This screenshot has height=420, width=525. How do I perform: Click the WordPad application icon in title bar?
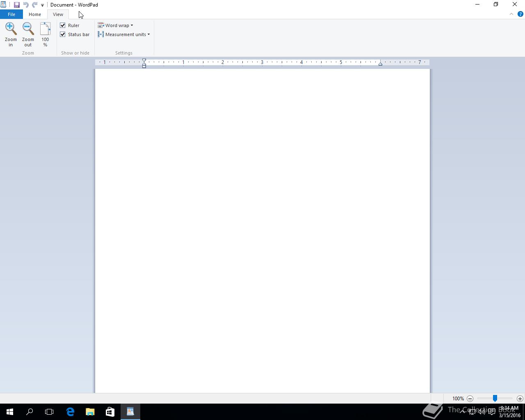pyautogui.click(x=3, y=5)
